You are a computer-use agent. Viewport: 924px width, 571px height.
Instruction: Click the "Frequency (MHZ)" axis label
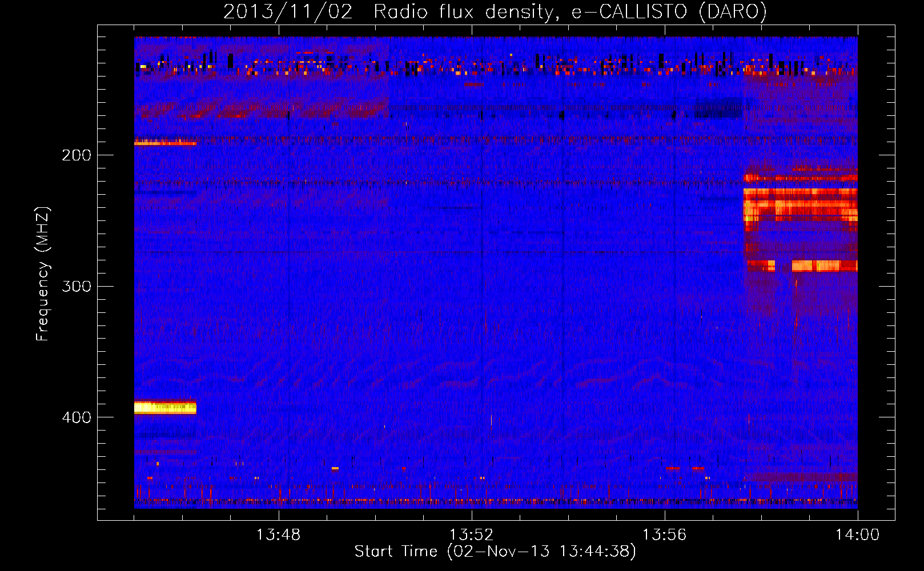pos(43,274)
